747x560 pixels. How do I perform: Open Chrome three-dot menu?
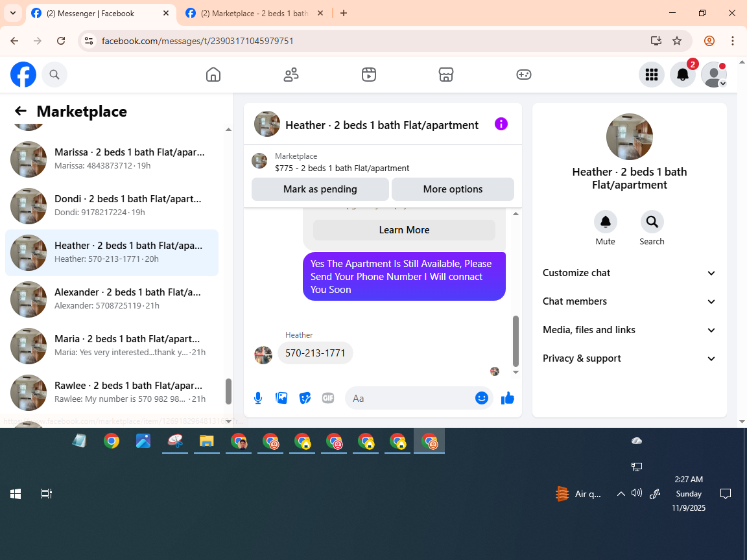[733, 41]
